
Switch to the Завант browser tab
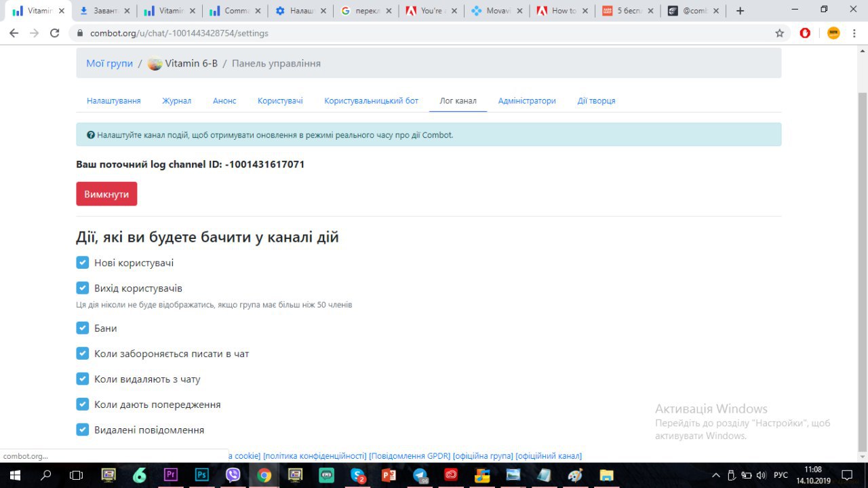coord(103,11)
